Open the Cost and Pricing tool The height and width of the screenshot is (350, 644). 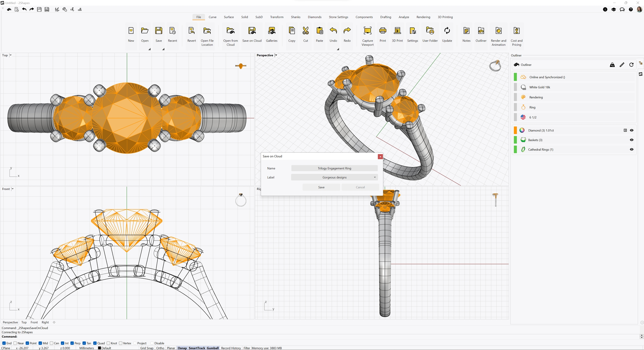pos(516,31)
